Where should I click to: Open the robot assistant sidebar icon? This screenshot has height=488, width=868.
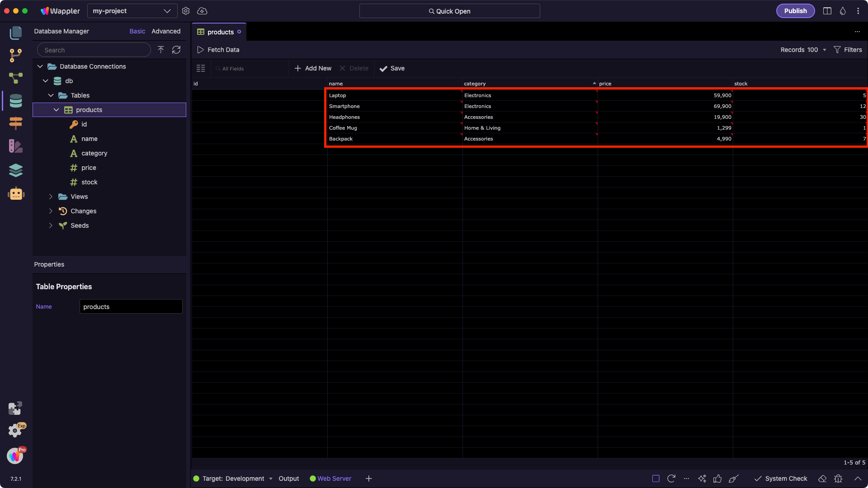16,193
